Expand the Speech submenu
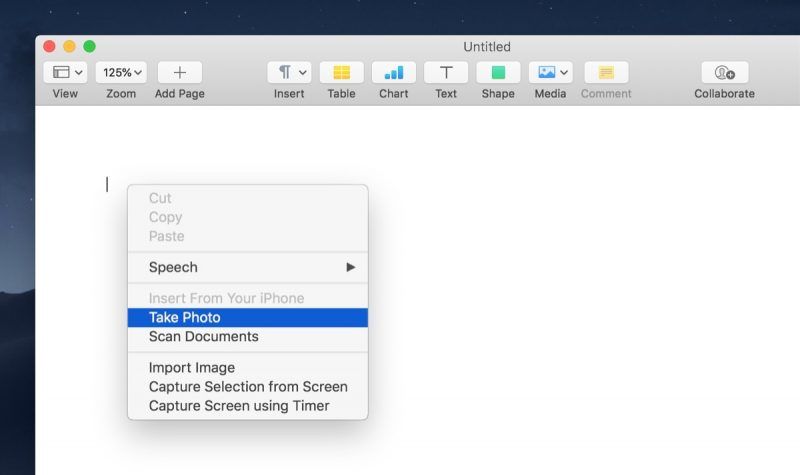This screenshot has height=475, width=800. [x=248, y=267]
